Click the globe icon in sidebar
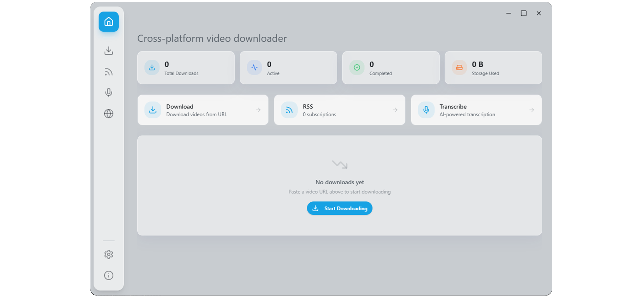Image resolution: width=644 pixels, height=297 pixels. tap(108, 114)
